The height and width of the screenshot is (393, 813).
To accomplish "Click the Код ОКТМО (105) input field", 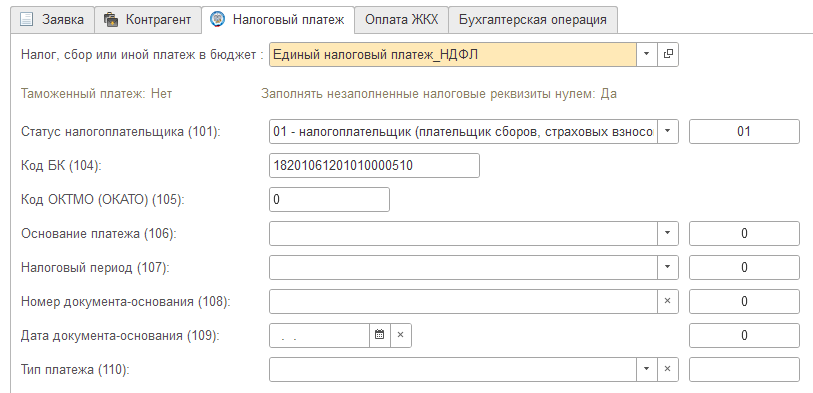I will pyautogui.click(x=329, y=200).
